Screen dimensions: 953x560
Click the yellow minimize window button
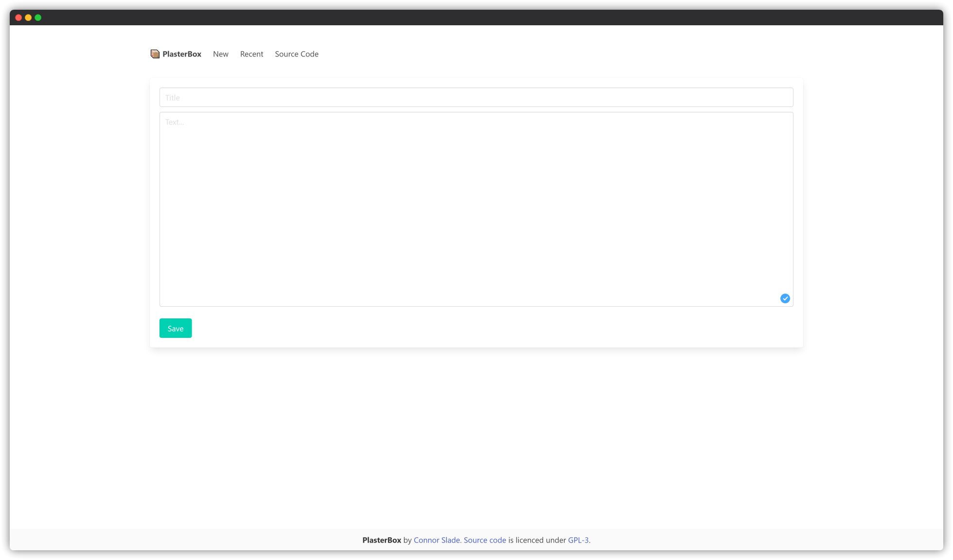coord(28,17)
